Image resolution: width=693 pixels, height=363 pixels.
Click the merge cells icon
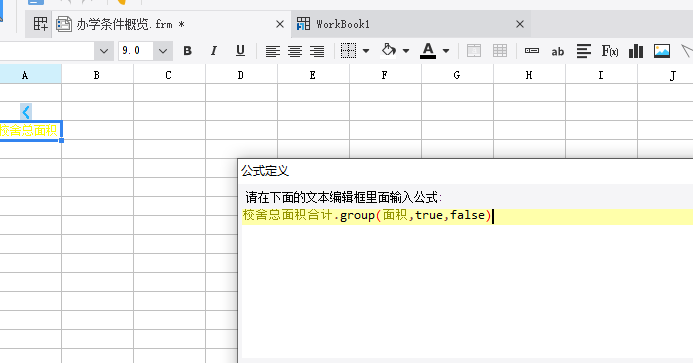pyautogui.click(x=474, y=51)
